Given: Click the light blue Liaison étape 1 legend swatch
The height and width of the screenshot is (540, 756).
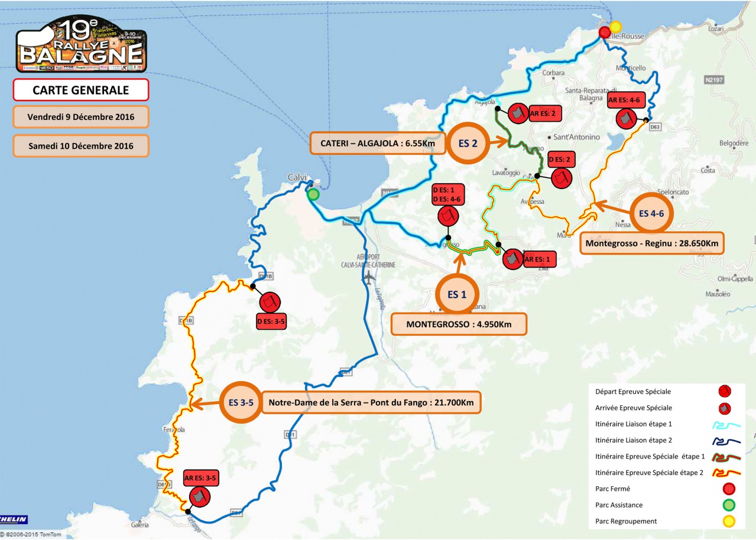Looking at the screenshot, I should (725, 424).
